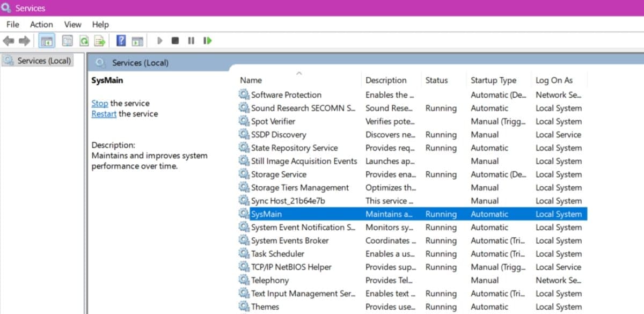Select the Storage Tiers Management service
This screenshot has height=314, width=644.
click(300, 187)
